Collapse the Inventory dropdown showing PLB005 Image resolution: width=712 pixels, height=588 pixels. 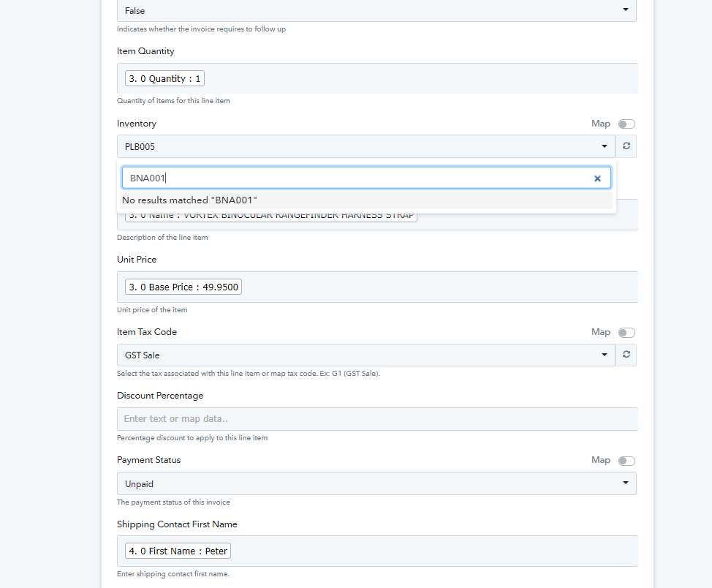pyautogui.click(x=366, y=146)
